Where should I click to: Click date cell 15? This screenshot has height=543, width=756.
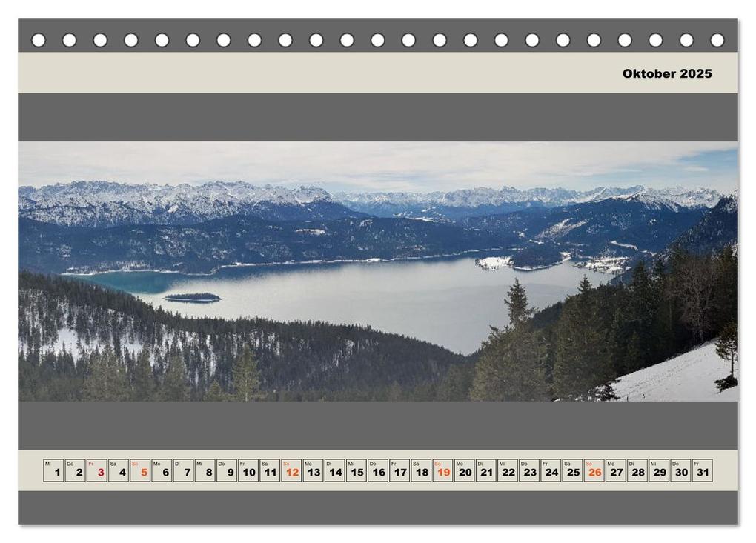point(357,470)
